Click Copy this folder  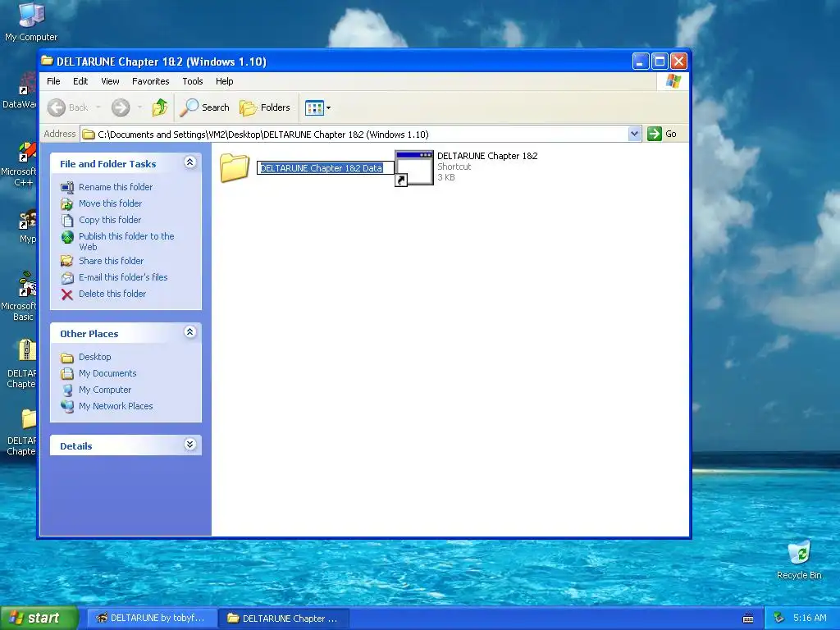pyautogui.click(x=110, y=220)
